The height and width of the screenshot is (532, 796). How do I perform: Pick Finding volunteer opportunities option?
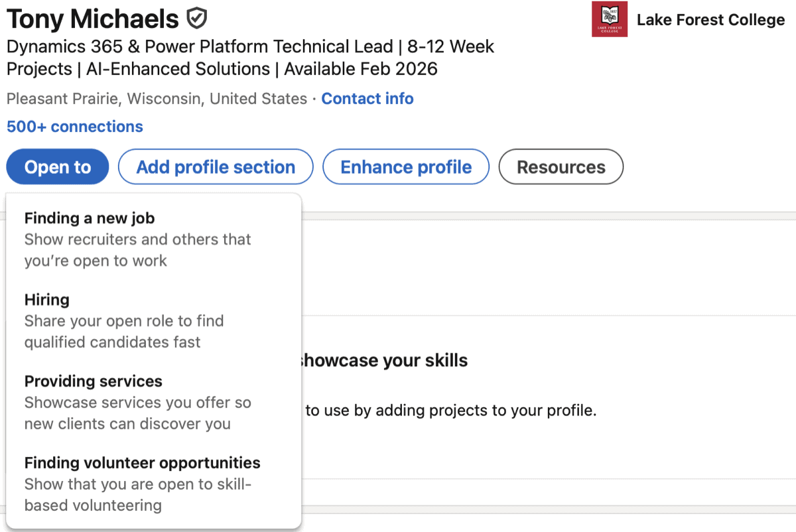(x=142, y=463)
